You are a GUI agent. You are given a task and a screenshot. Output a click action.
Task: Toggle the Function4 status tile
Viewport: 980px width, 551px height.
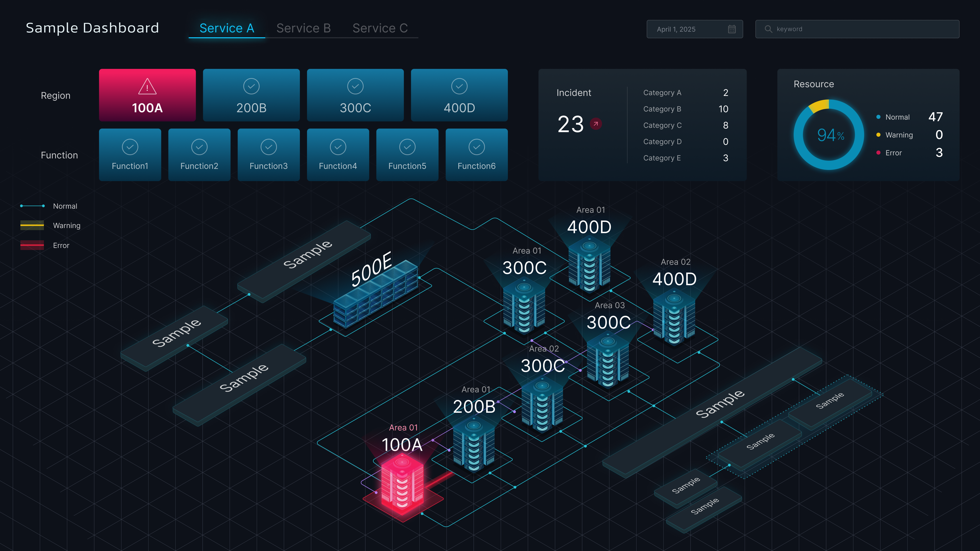[x=338, y=154]
